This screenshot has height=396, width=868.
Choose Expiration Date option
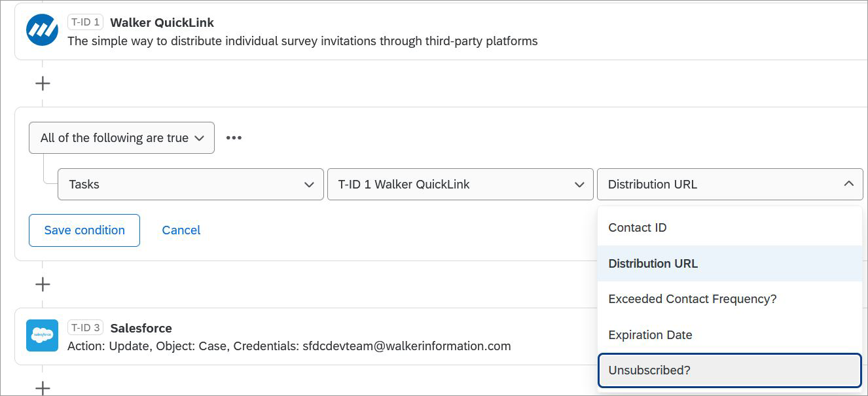(730, 335)
